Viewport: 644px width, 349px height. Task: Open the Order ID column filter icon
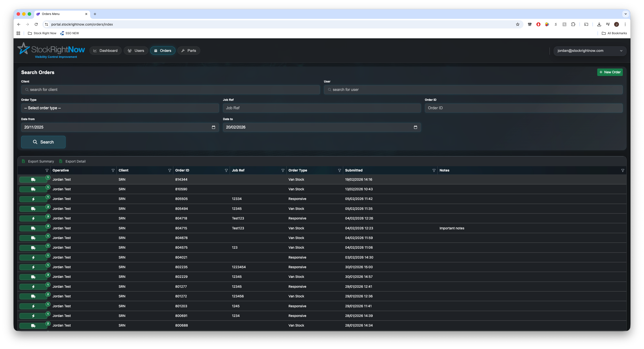tap(226, 170)
